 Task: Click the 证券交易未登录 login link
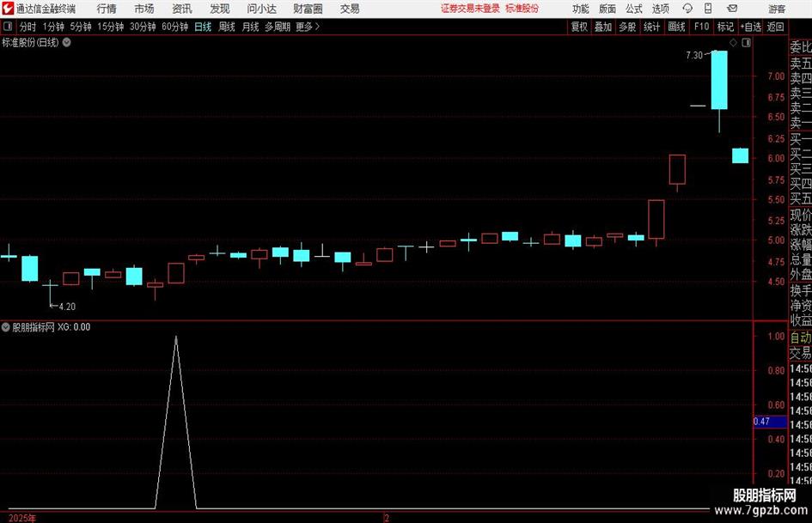click(x=470, y=9)
